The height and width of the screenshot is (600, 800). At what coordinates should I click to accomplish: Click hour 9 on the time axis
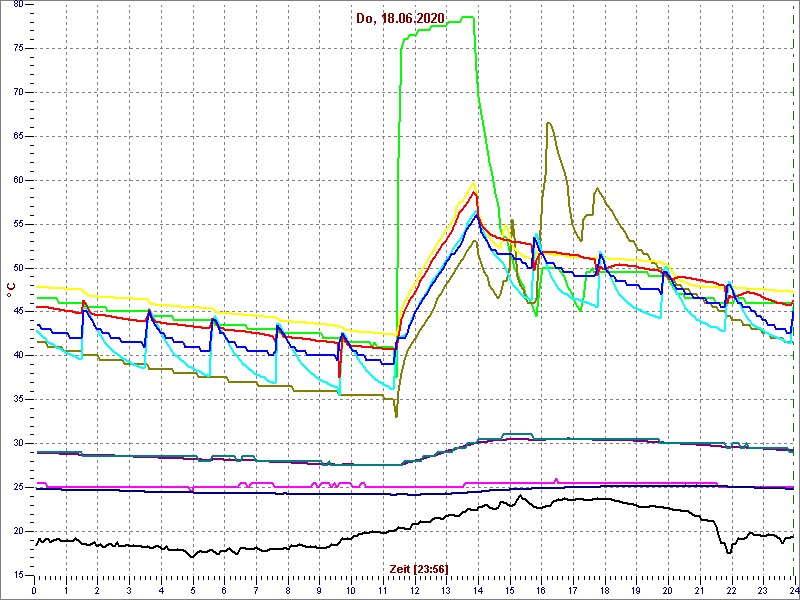click(x=319, y=590)
